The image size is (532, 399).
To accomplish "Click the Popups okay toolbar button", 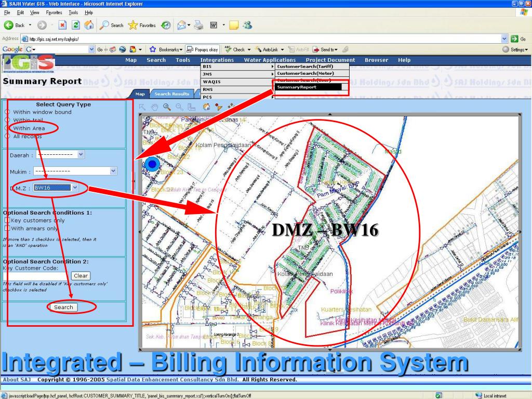I will click(202, 49).
